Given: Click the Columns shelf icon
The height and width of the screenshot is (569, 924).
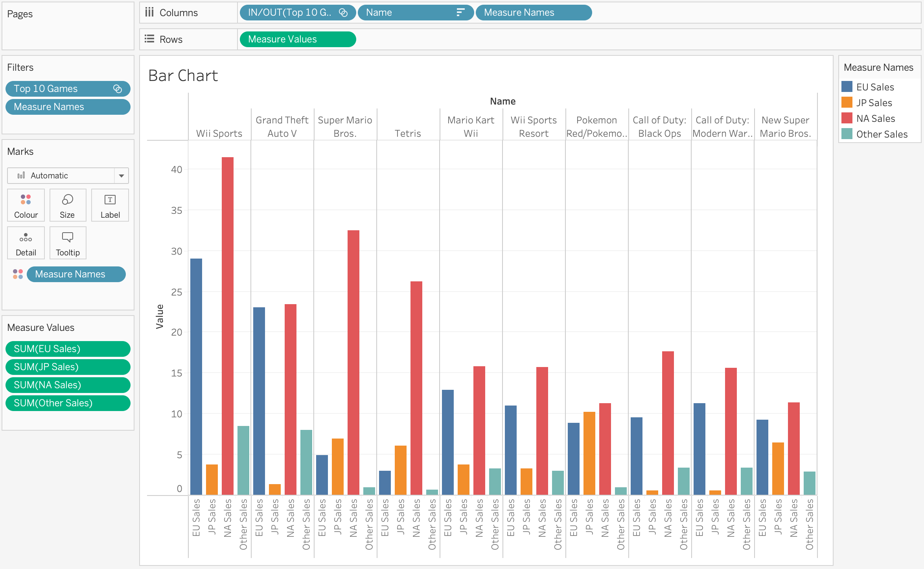Looking at the screenshot, I should [149, 13].
